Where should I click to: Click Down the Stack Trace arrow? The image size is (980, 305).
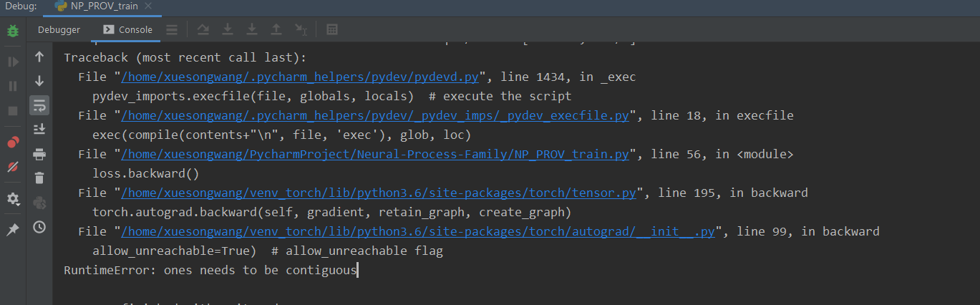[39, 81]
